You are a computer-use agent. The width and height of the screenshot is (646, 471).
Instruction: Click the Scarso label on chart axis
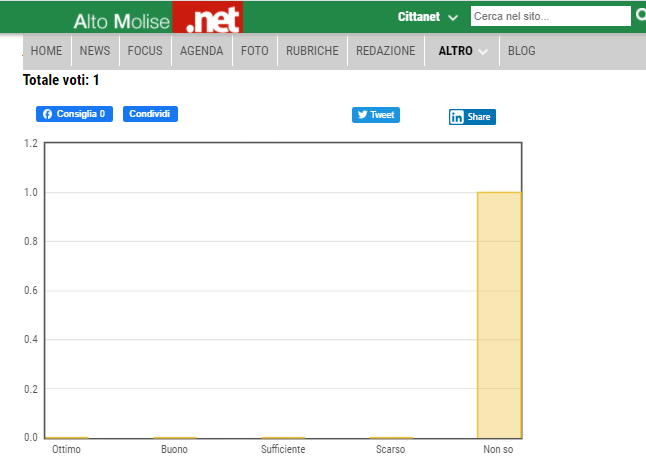coord(390,450)
